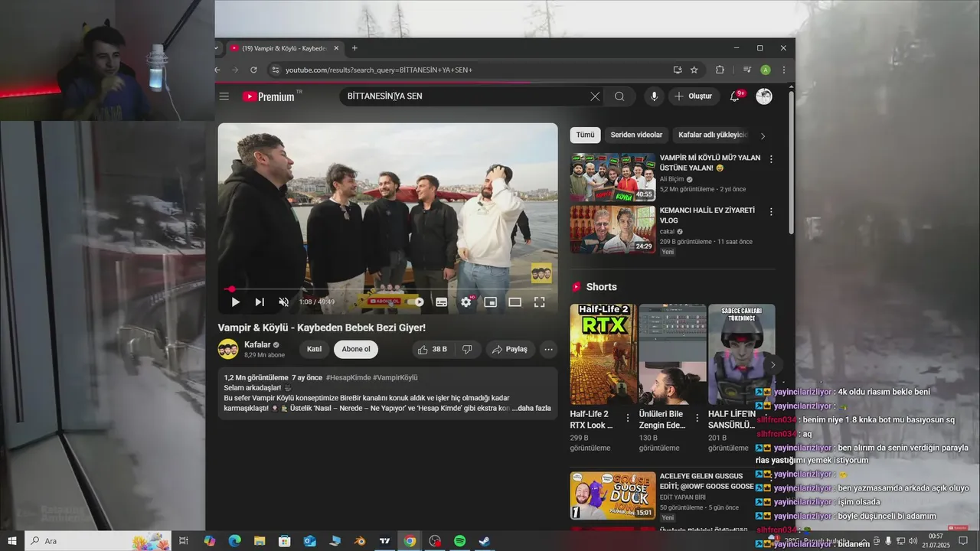Open the Windows Start menu
The image size is (980, 551).
click(11, 541)
